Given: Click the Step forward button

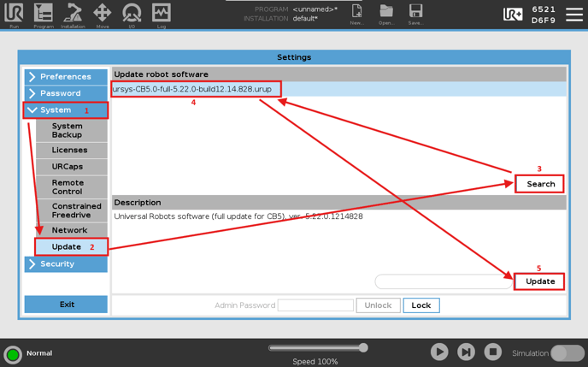Looking at the screenshot, I should pyautogui.click(x=466, y=352).
